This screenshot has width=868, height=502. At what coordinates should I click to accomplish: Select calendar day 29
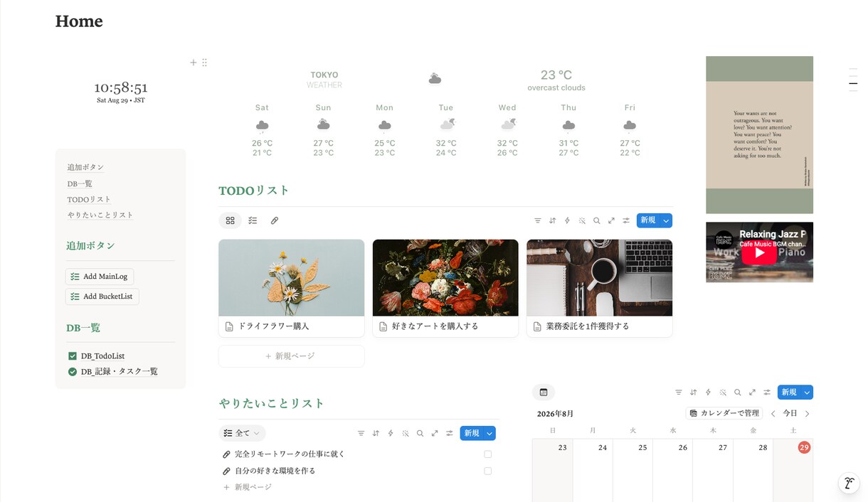point(804,447)
